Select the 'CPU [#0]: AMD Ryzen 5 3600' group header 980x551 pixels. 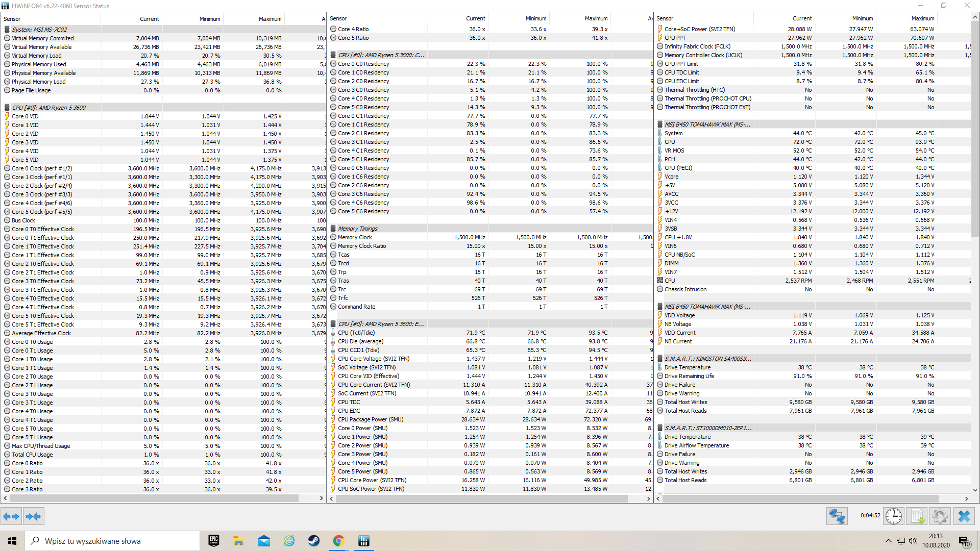[x=163, y=108]
